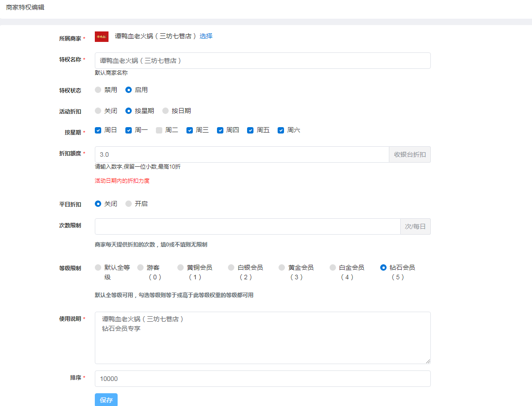532x406 pixels.
Task: Select 游客 (0) level option
Action: pyautogui.click(x=140, y=267)
